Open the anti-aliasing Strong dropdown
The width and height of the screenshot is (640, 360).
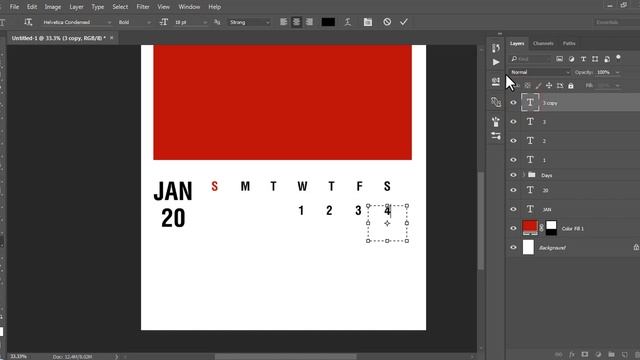249,22
